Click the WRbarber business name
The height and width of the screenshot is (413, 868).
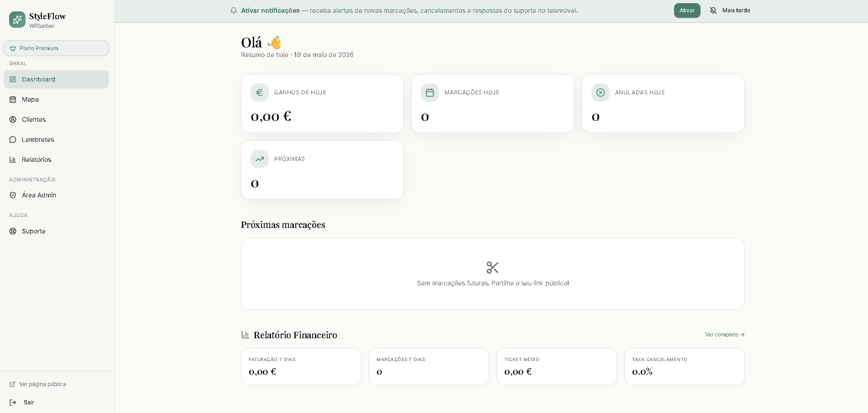pos(42,26)
